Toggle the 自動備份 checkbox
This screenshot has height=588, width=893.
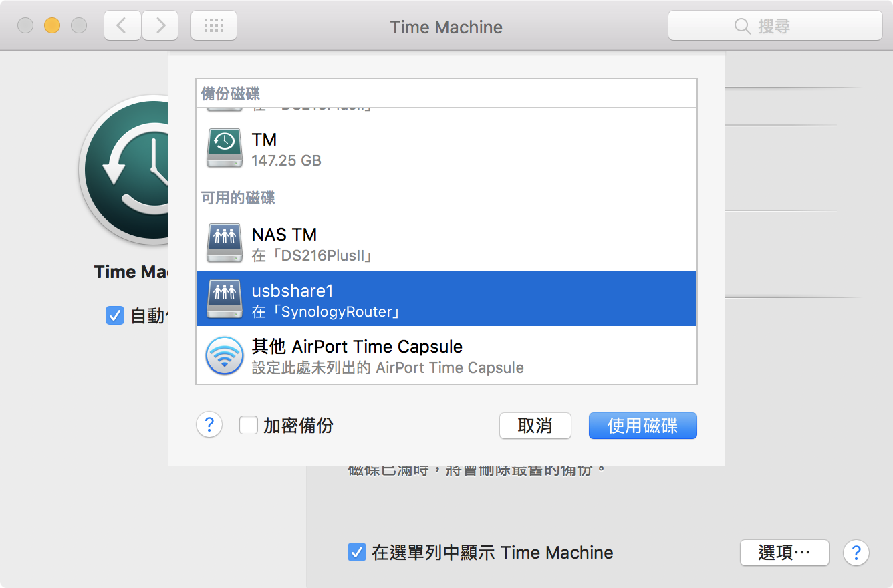coord(115,315)
